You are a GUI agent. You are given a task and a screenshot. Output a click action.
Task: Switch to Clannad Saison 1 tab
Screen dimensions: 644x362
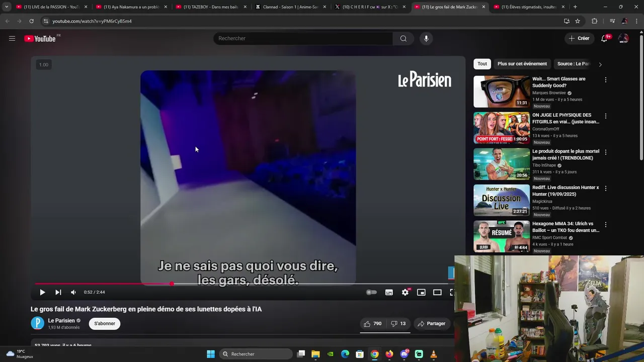290,7
